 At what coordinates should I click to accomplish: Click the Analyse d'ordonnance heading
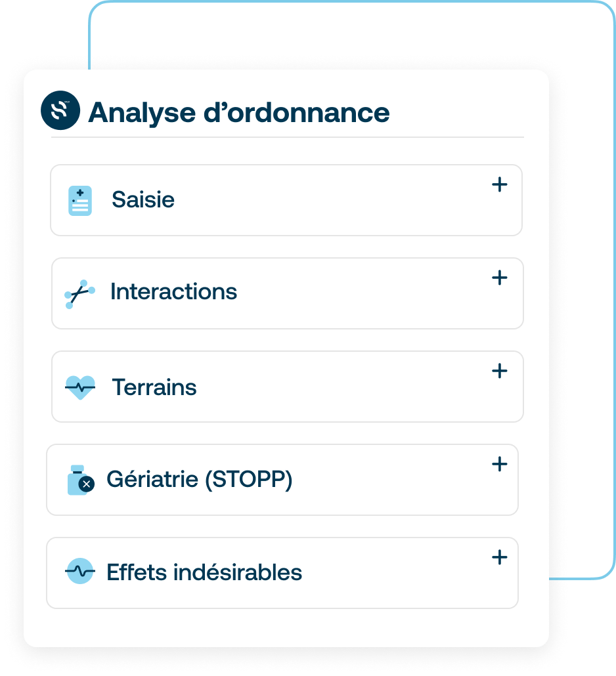(x=239, y=113)
